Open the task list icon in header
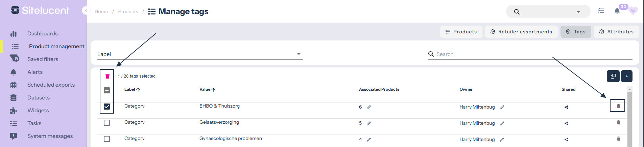The width and height of the screenshot is (644, 147). tap(601, 11)
